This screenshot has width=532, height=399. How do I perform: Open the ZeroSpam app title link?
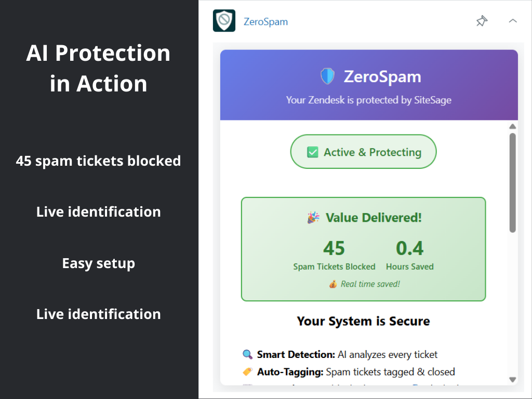click(x=265, y=22)
